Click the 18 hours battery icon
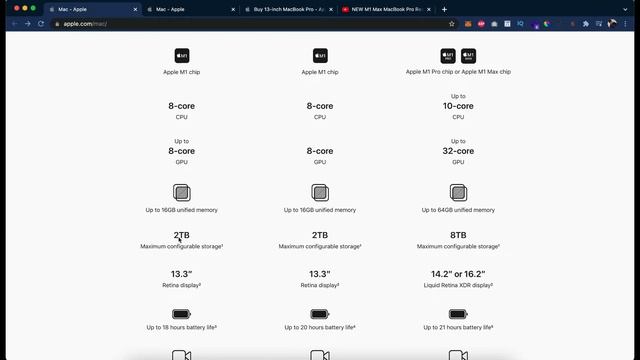640x360 pixels. click(181, 314)
